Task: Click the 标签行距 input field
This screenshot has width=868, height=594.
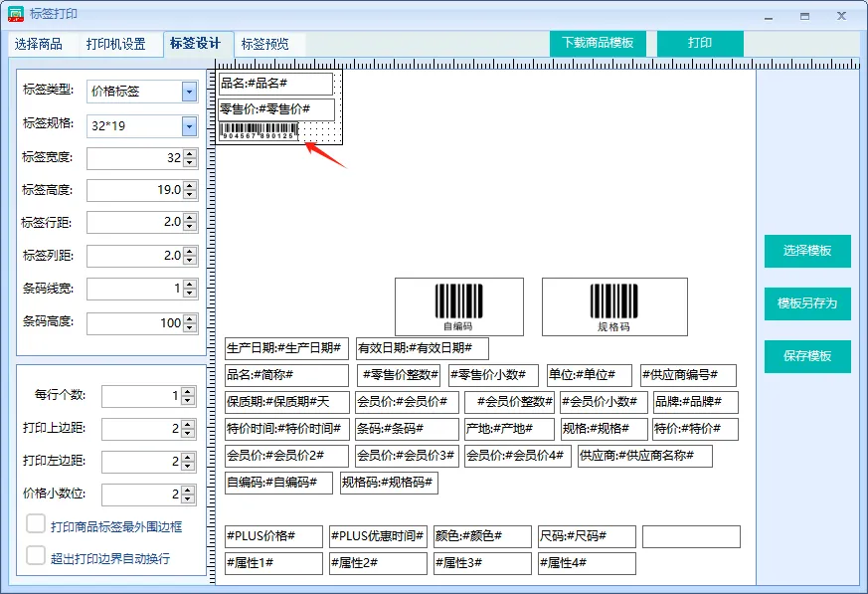Action: pyautogui.click(x=134, y=222)
